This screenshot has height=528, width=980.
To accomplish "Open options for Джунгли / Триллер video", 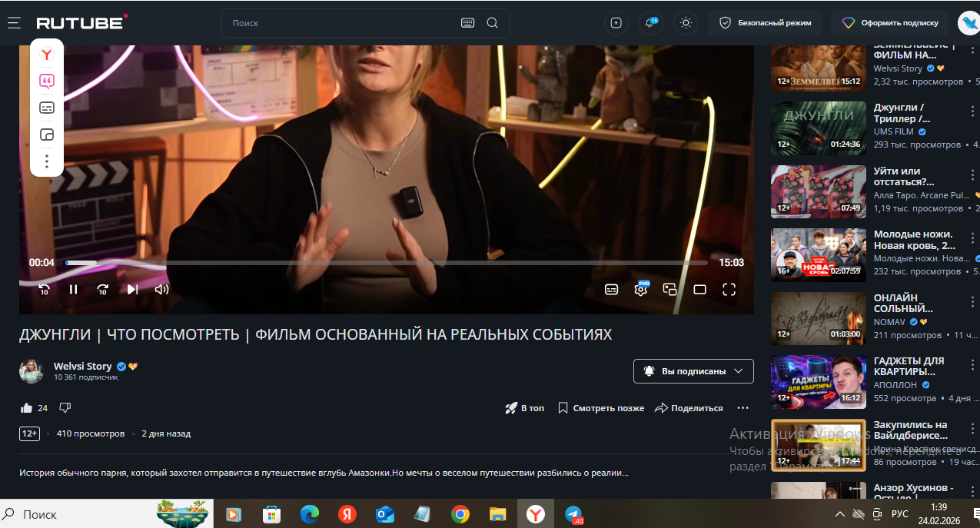I will point(972,112).
